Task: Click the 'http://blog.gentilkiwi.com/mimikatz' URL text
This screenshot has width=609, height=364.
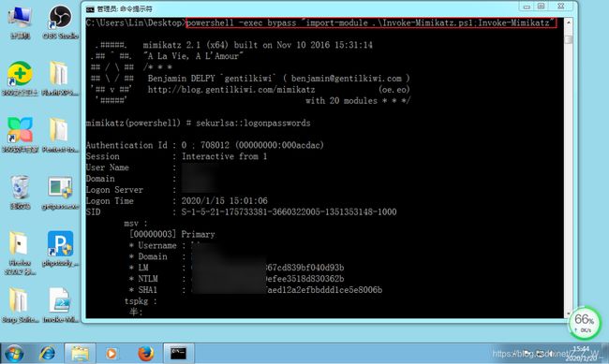Action: pos(231,90)
